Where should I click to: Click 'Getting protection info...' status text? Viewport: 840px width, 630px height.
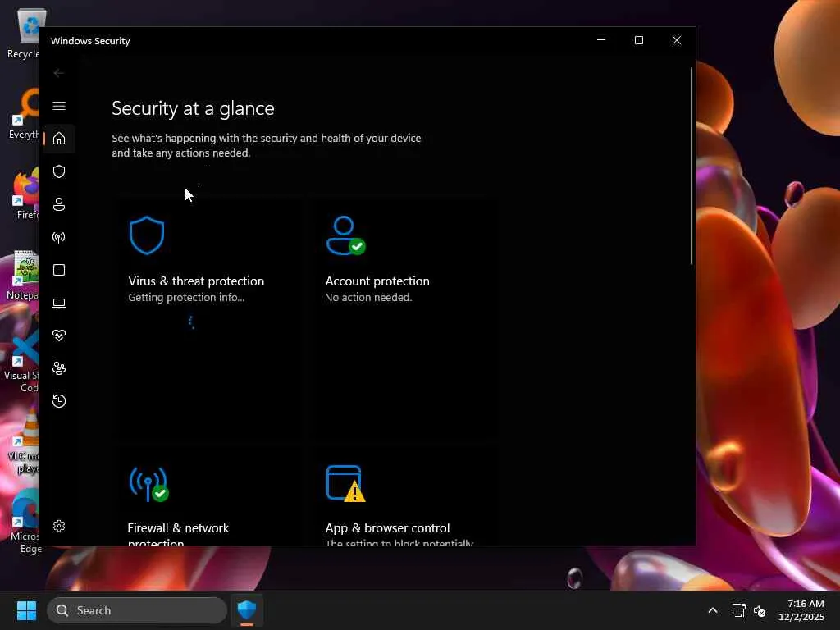point(186,297)
